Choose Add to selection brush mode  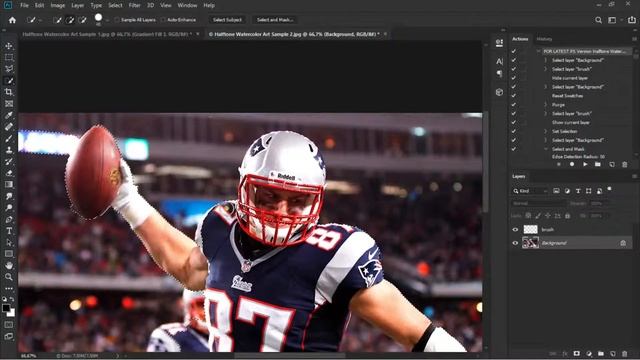click(70, 20)
